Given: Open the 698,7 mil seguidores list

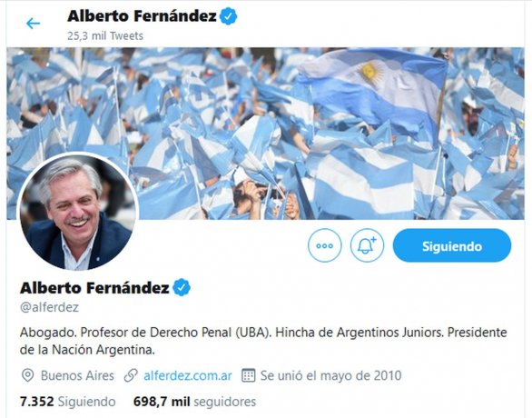Looking at the screenshot, I should click(x=195, y=402).
